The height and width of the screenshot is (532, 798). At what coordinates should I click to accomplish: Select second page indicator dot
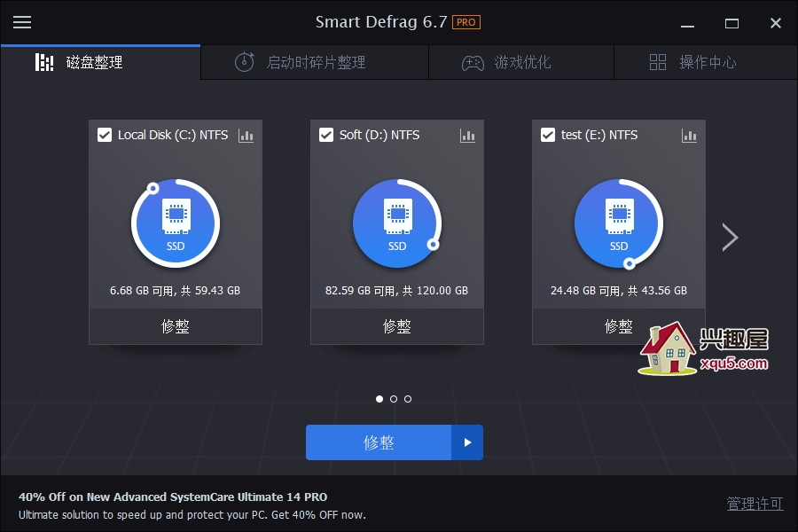pos(394,399)
